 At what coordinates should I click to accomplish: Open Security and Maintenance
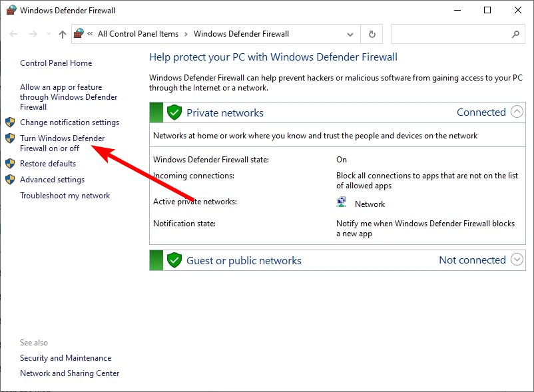coord(65,358)
